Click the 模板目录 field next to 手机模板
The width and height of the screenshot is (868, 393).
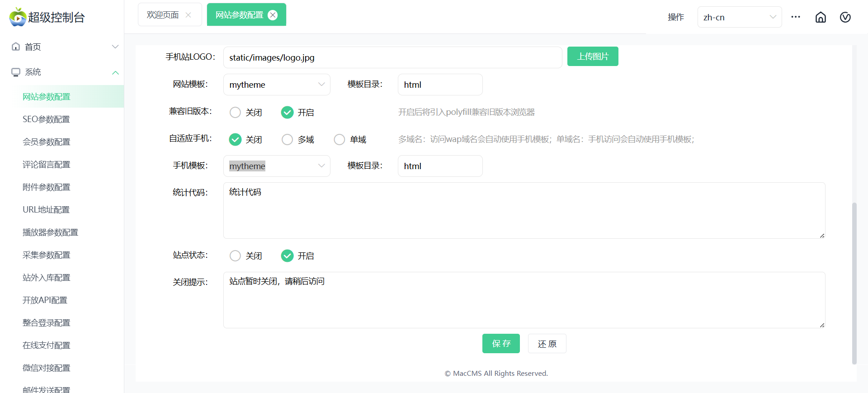(440, 166)
